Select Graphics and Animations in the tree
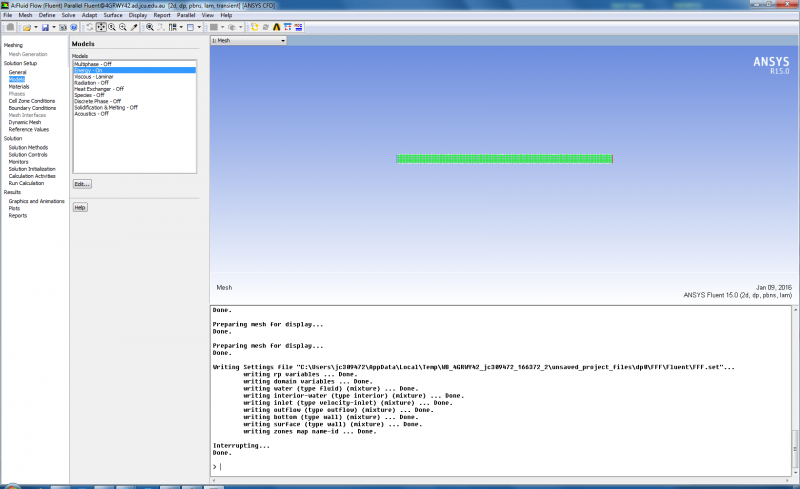This screenshot has width=800, height=489. tap(36, 201)
